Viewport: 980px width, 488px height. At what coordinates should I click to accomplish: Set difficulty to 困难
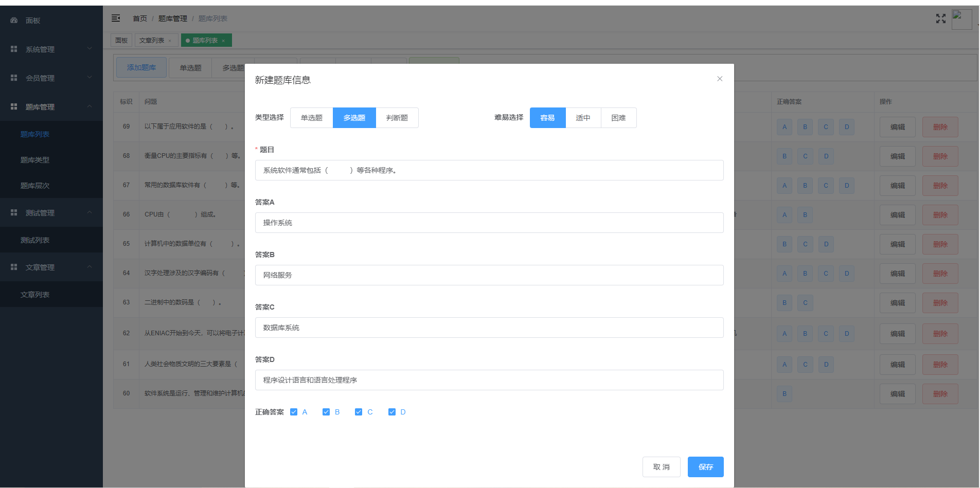point(619,118)
